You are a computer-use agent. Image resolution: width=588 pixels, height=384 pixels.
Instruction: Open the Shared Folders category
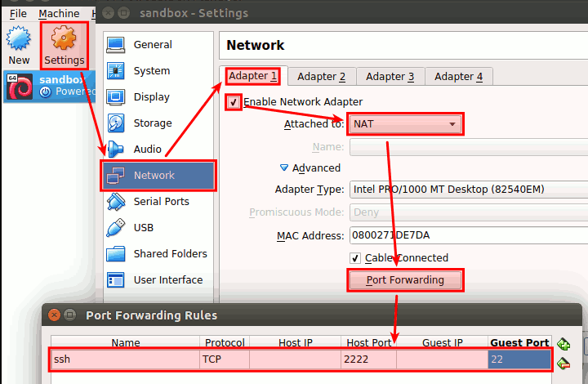[x=158, y=254]
